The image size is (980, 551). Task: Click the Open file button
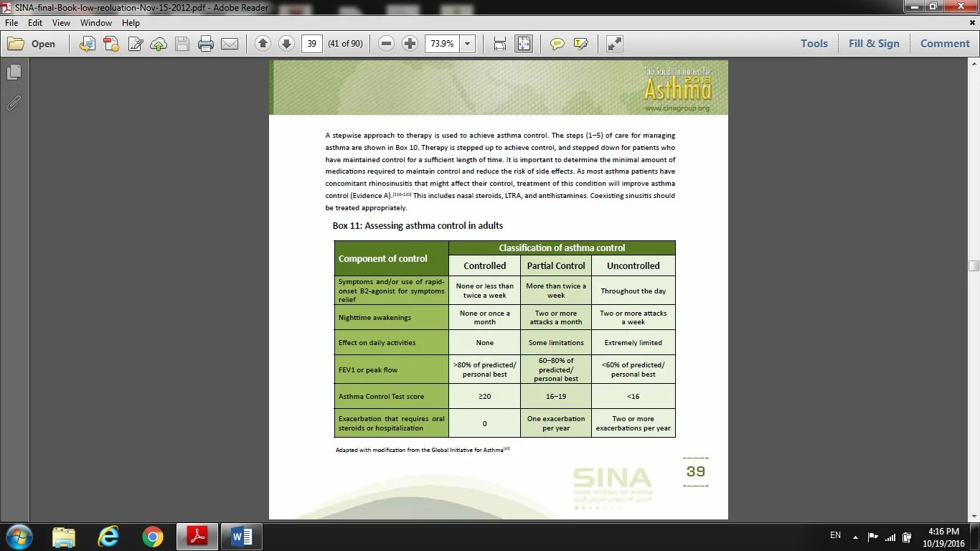(x=32, y=44)
